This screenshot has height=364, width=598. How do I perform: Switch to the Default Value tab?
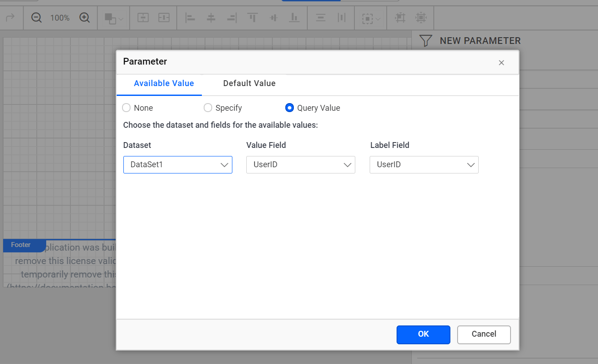click(249, 83)
